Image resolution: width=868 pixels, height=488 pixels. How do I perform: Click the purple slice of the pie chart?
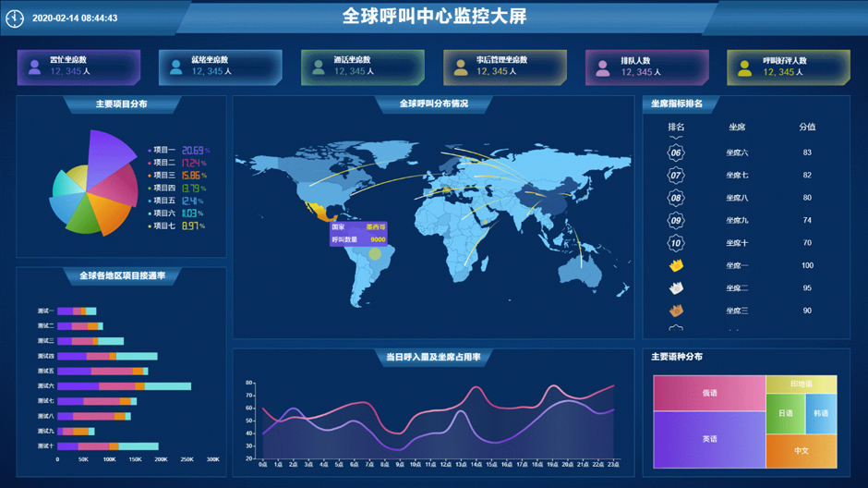109,149
